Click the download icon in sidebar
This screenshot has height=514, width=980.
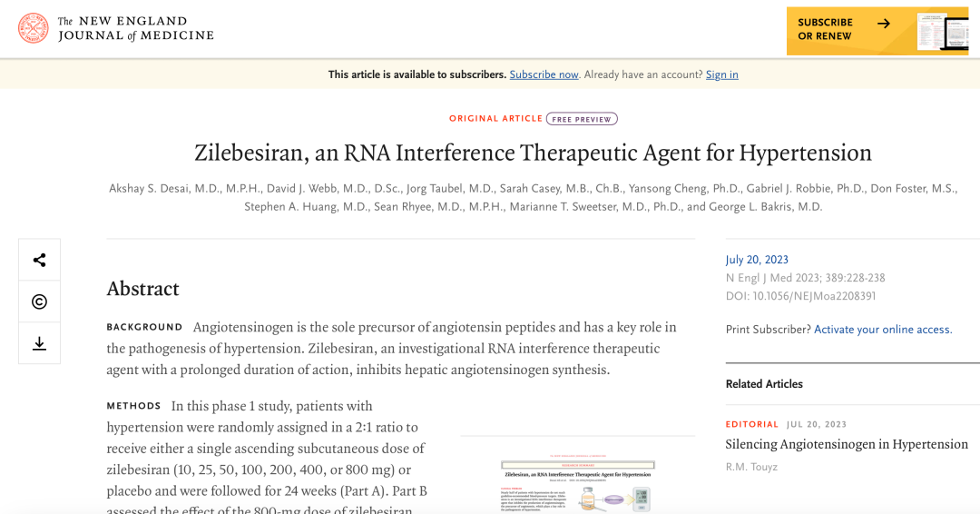[39, 343]
